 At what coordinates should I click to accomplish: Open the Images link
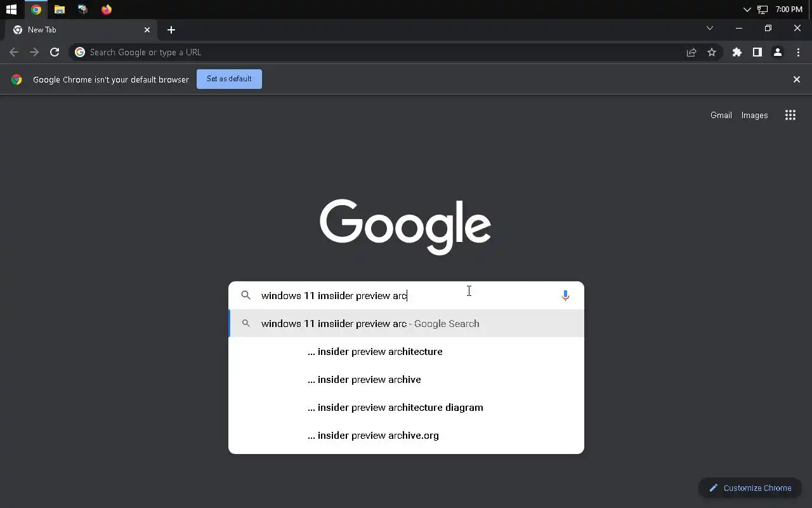(x=754, y=115)
